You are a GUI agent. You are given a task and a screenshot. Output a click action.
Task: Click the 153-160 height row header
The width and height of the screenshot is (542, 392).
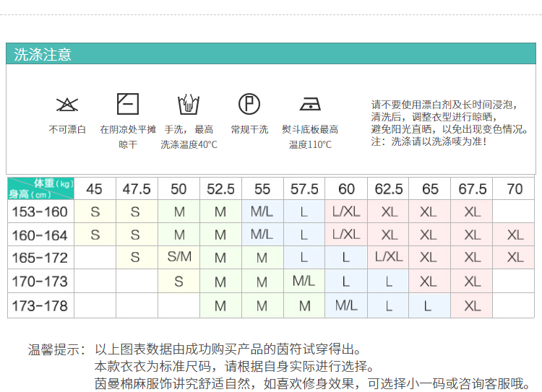pyautogui.click(x=40, y=212)
